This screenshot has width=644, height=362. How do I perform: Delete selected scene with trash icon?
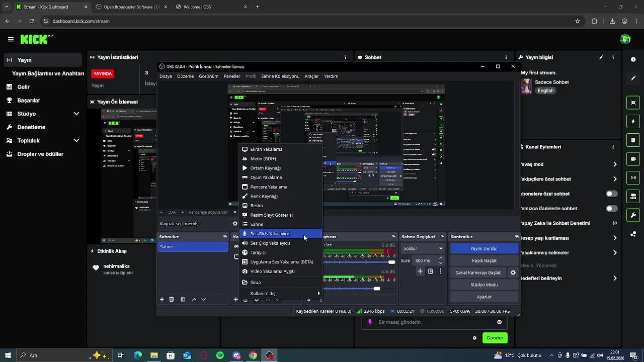[x=172, y=299]
